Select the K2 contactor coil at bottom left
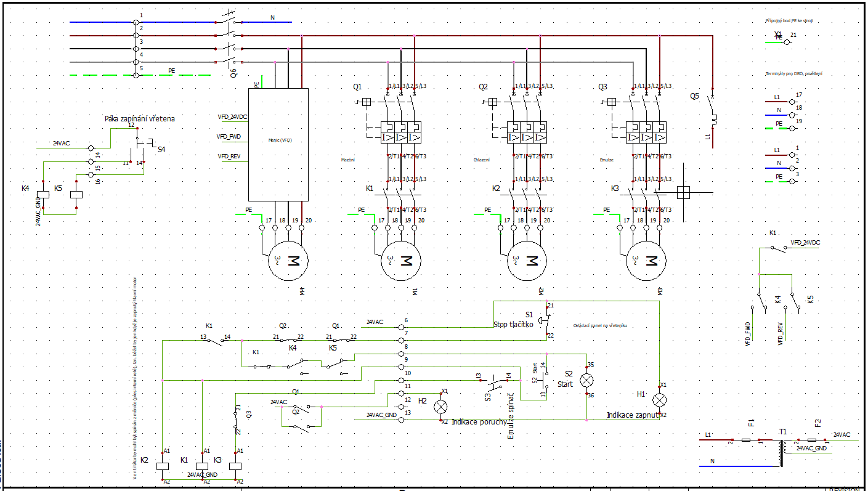Screen dimensions: 868x491 point(163,467)
